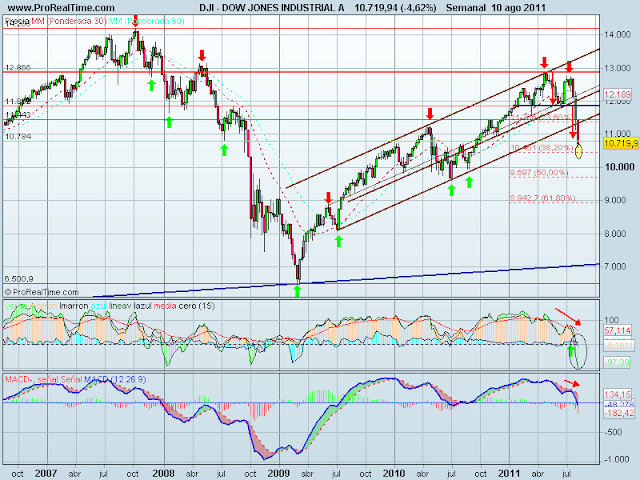Click the 100 oscillator axis label
Image resolution: width=640 pixels, height=480 pixels.
[x=612, y=320]
